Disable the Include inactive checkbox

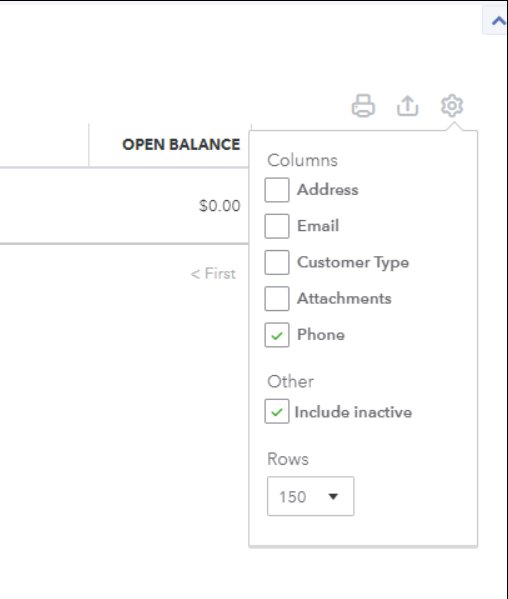pos(277,411)
